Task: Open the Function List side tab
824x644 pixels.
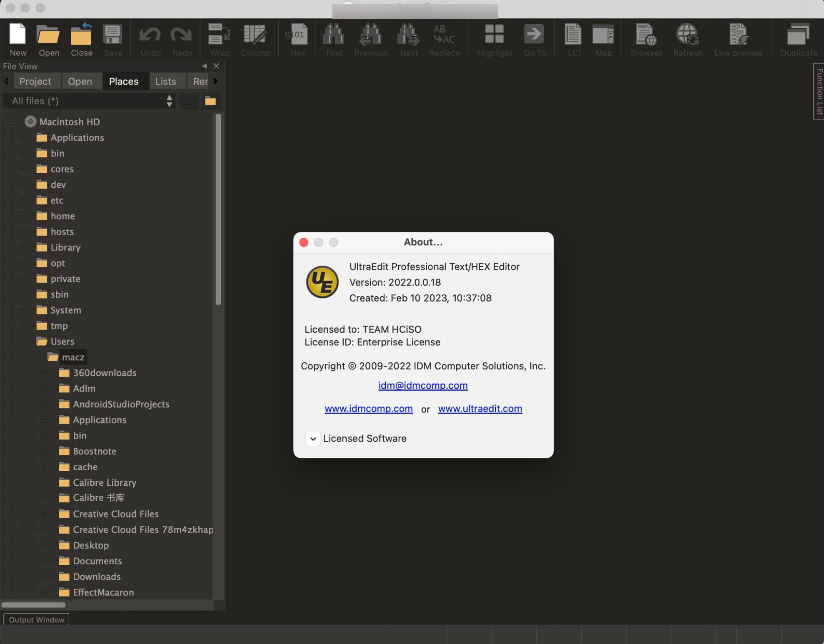Action: coord(819,91)
